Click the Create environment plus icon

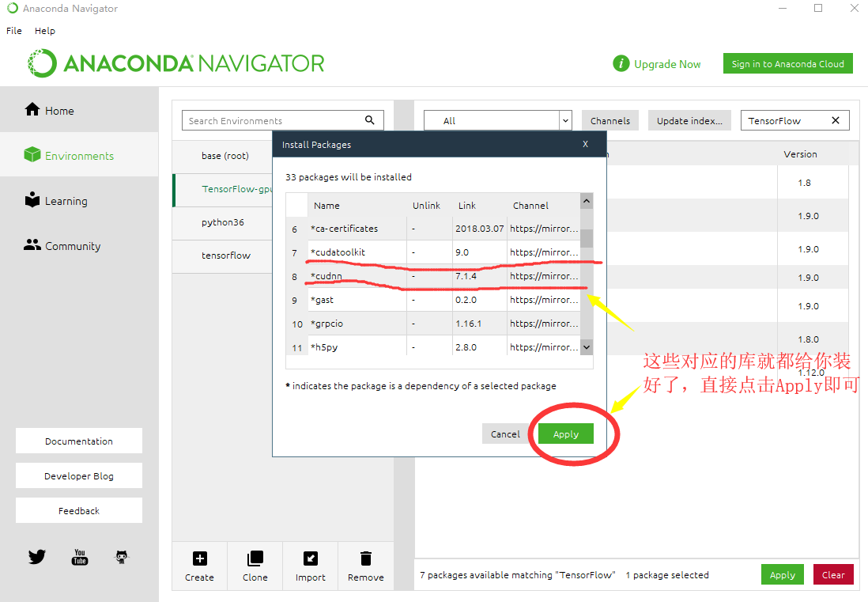pyautogui.click(x=200, y=558)
